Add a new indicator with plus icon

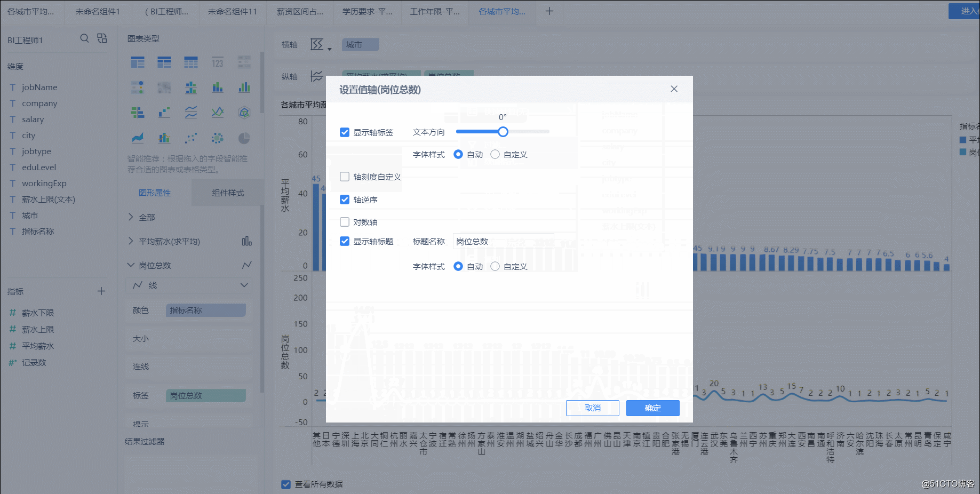point(101,291)
